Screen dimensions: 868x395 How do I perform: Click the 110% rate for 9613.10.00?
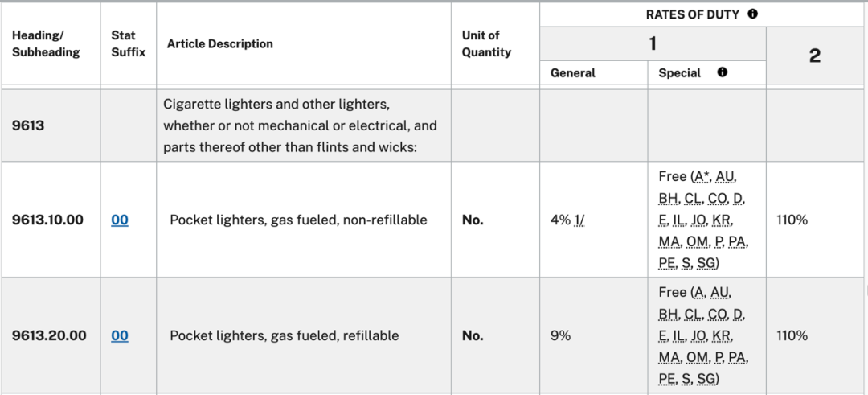[792, 220]
